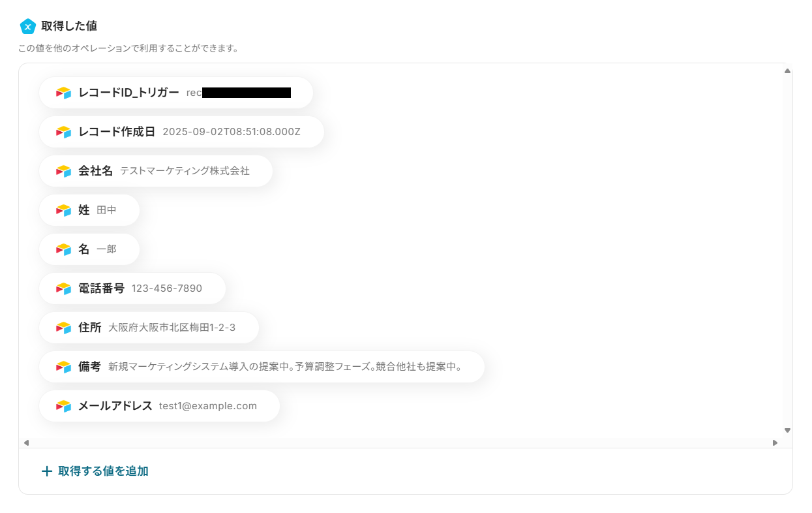Click the horizontal scrollbar left arrow

(27, 443)
